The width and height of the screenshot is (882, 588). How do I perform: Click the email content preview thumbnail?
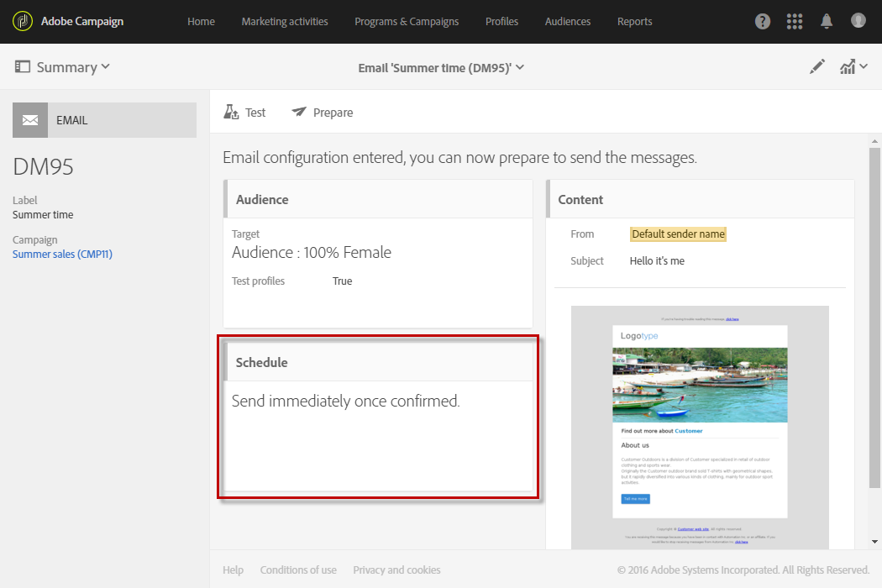pyautogui.click(x=700, y=428)
